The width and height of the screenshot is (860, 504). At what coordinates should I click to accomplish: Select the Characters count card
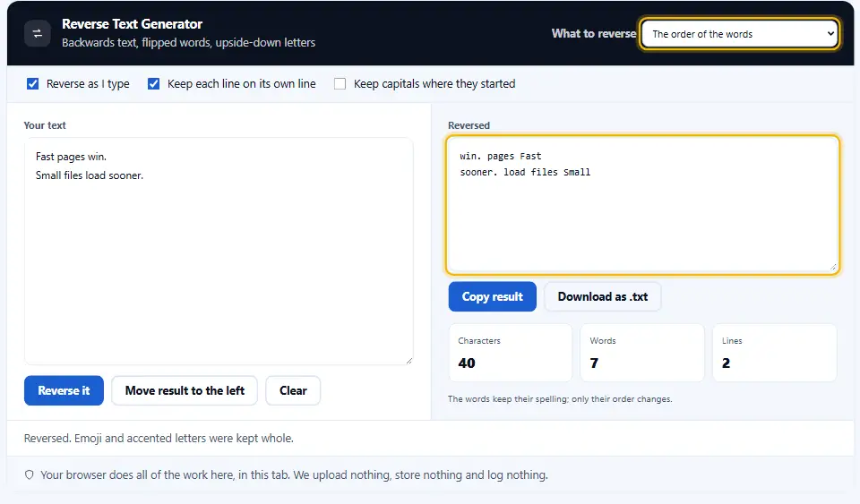coord(510,353)
